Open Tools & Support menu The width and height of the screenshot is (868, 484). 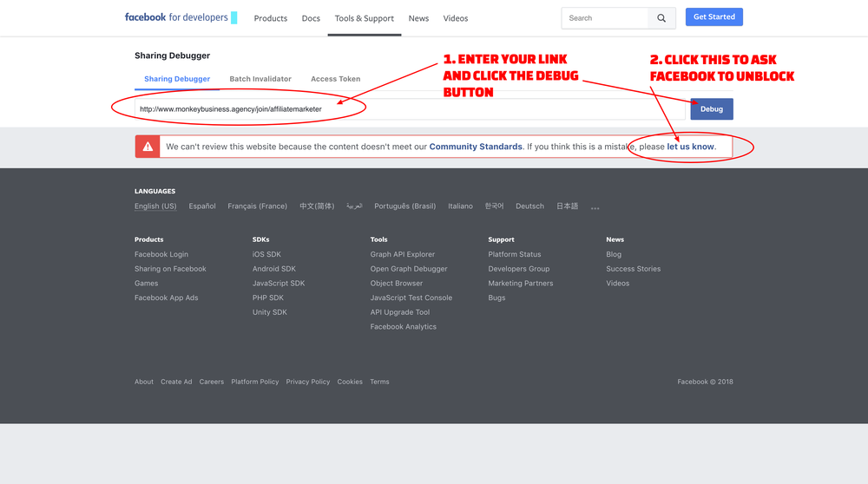click(x=364, y=18)
